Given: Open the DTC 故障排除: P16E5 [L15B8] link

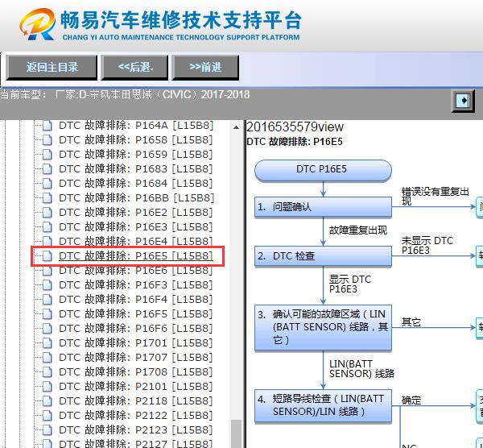Looking at the screenshot, I should (136, 256).
